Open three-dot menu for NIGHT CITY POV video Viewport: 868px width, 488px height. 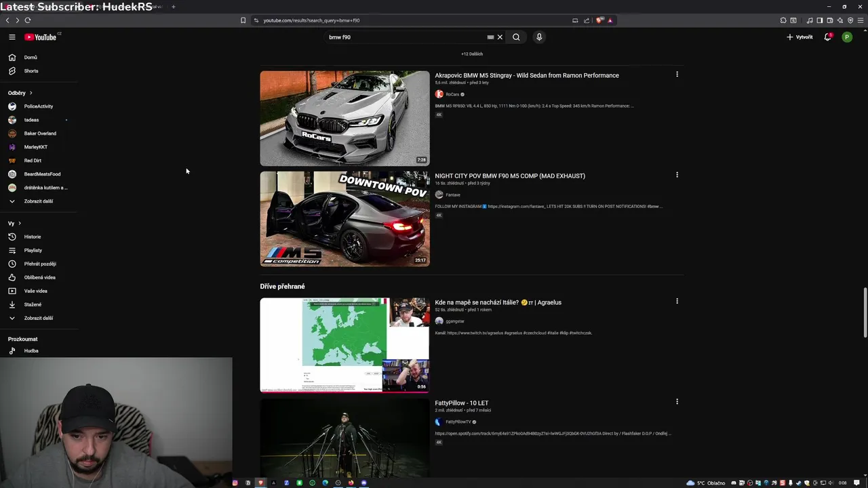677,175
